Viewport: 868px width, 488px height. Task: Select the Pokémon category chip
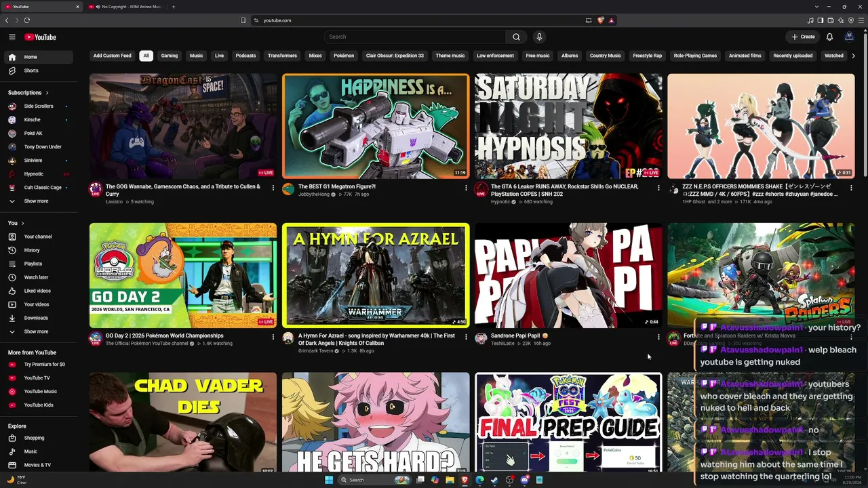[x=344, y=56]
